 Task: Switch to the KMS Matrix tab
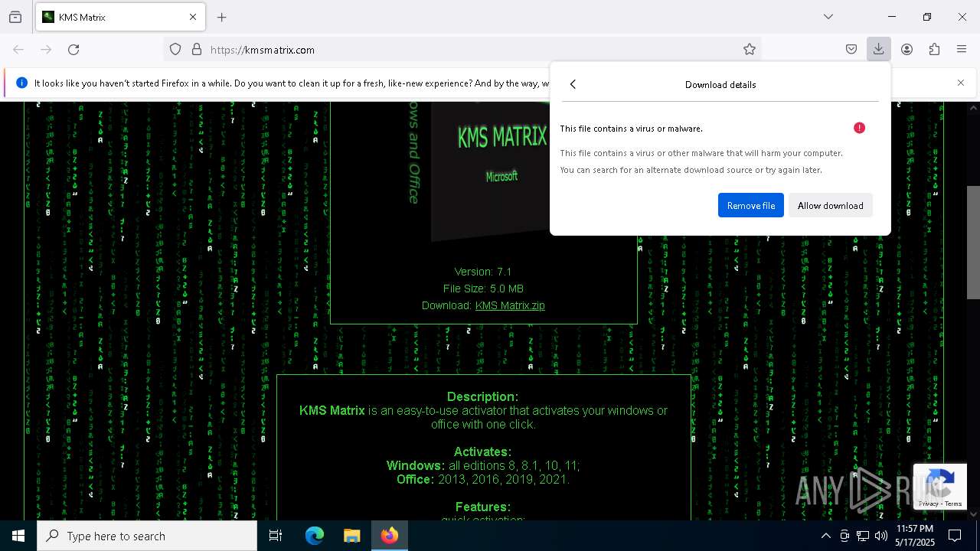[x=120, y=17]
